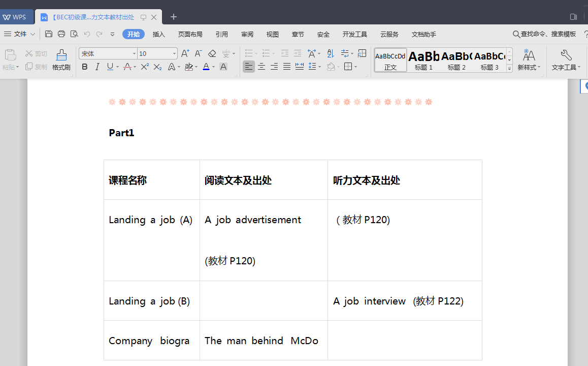Click the sort A-Z icon
This screenshot has width=588, height=366.
point(331,53)
